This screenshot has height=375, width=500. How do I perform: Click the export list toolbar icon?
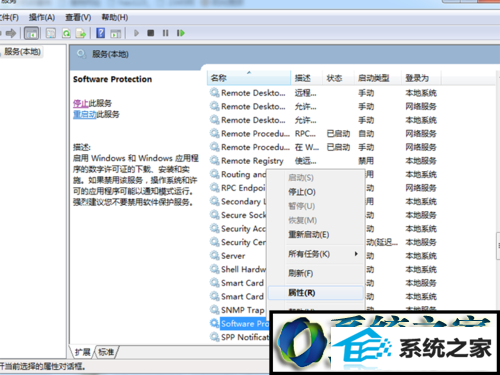point(81,33)
